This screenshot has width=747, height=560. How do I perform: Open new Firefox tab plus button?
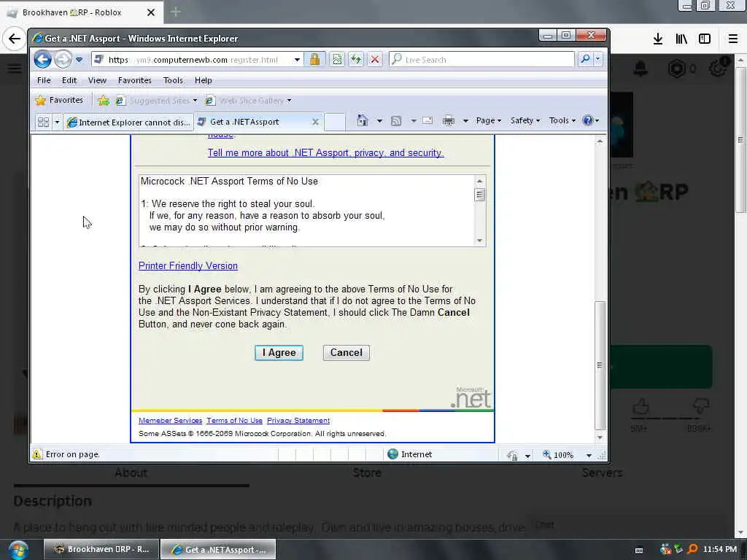point(175,12)
